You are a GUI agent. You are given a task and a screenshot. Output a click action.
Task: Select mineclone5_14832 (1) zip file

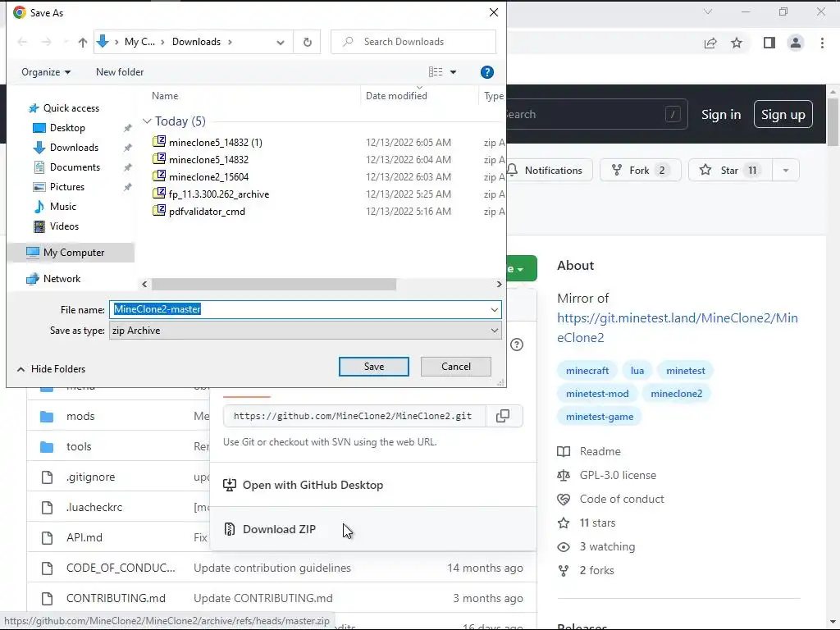(216, 143)
